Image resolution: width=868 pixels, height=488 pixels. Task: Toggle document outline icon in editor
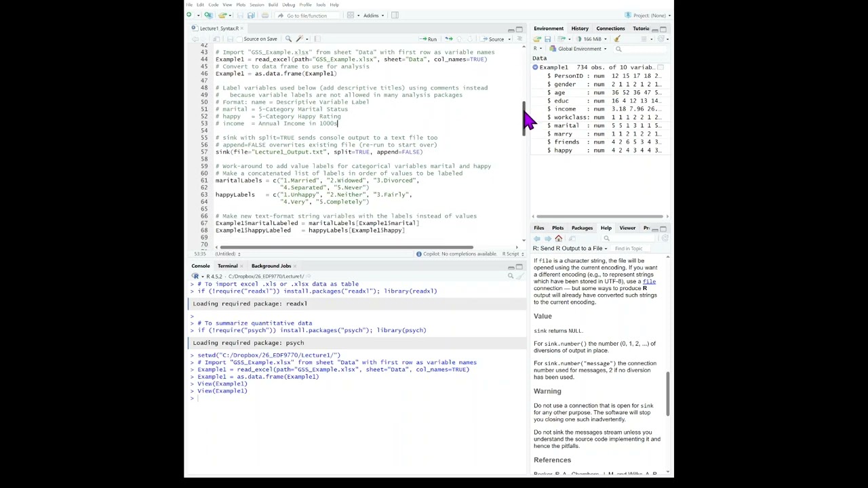[x=520, y=39]
